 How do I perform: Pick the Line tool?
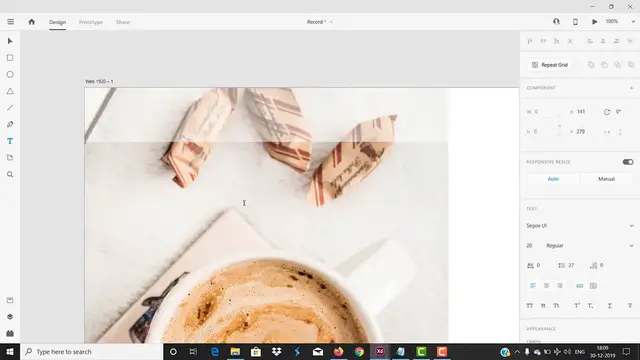10,108
